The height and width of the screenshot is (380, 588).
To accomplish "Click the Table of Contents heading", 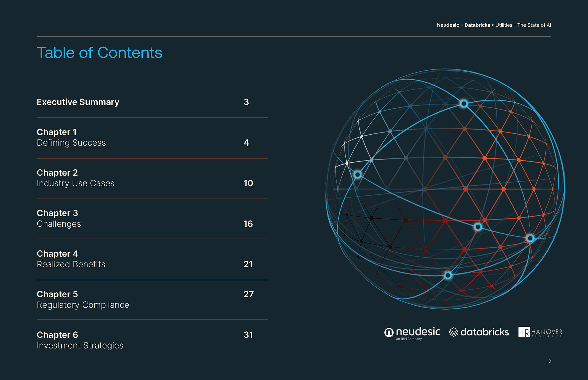I will (100, 53).
